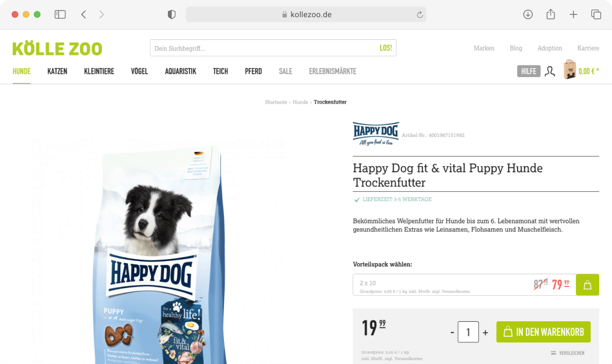Click IN DEN WARENKORB button
Viewport: 612px width, 364px height.
(543, 332)
